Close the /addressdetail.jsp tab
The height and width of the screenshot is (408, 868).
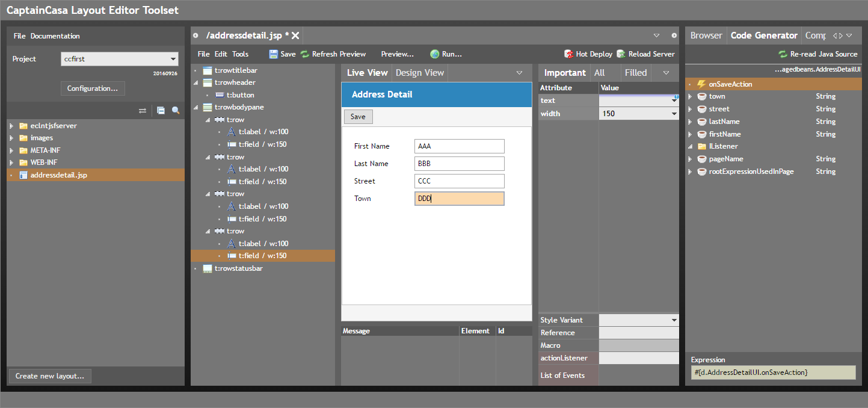(x=295, y=36)
